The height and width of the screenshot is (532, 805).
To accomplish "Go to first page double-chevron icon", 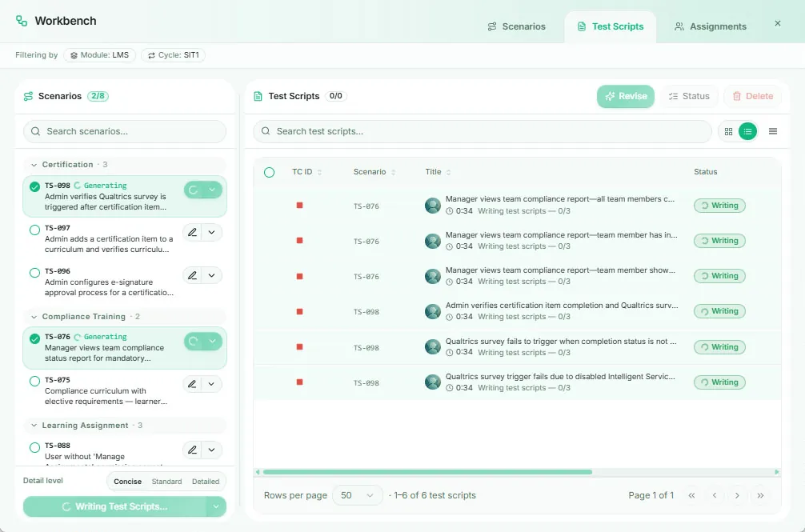I will [691, 495].
